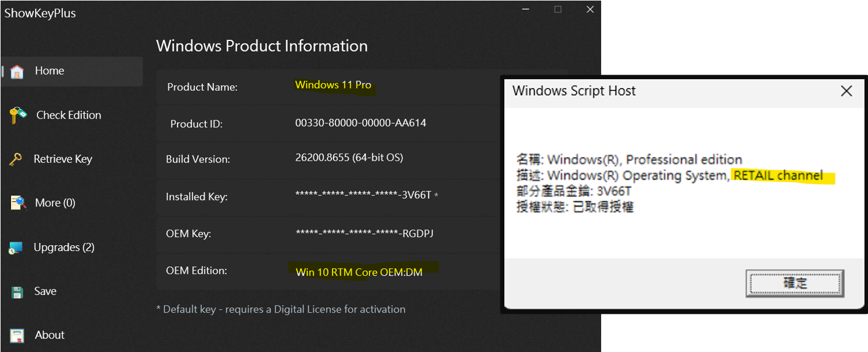Click the Build Version: label

coord(198,160)
